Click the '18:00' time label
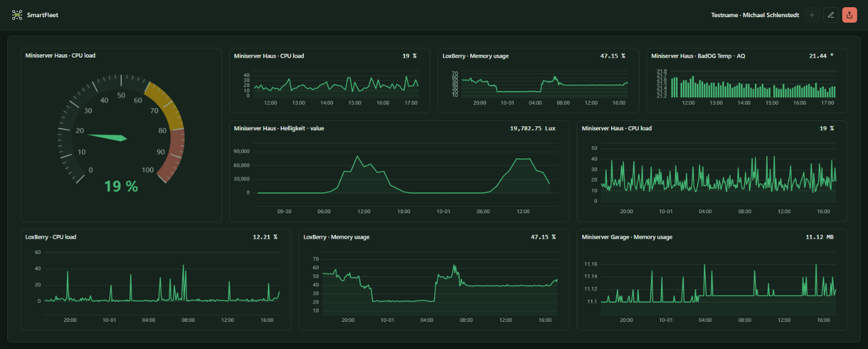This screenshot has height=349, width=868. point(404,211)
